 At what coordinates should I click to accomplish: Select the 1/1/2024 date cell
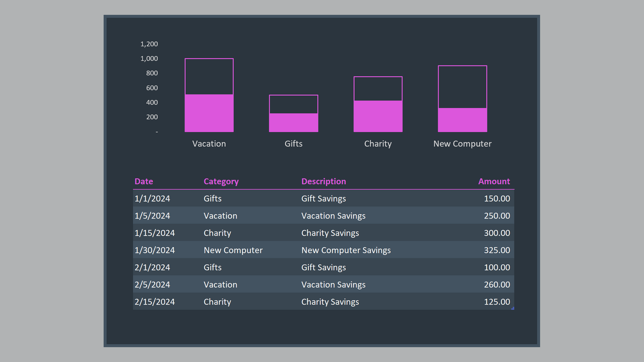152,199
